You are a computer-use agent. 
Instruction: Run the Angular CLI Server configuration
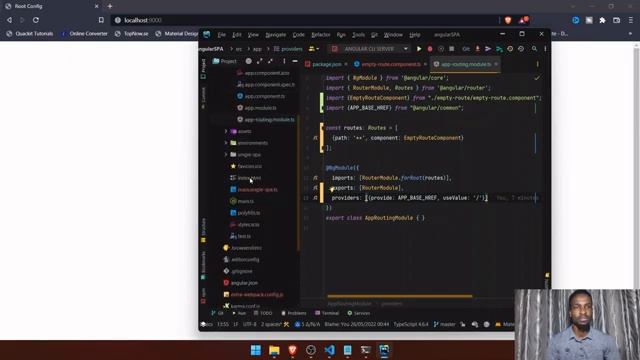click(419, 49)
